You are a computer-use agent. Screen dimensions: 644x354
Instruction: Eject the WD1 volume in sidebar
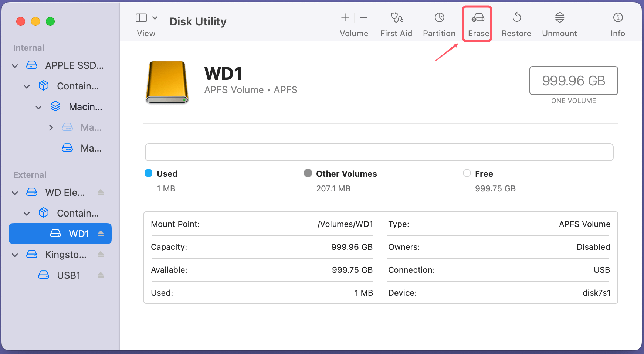click(101, 234)
